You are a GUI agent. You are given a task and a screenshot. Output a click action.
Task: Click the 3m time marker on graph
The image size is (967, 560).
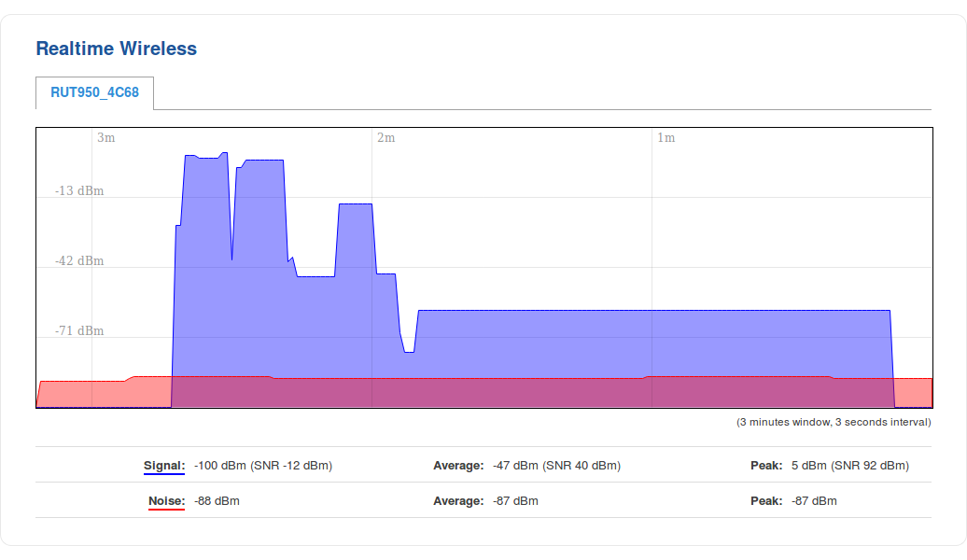point(106,138)
